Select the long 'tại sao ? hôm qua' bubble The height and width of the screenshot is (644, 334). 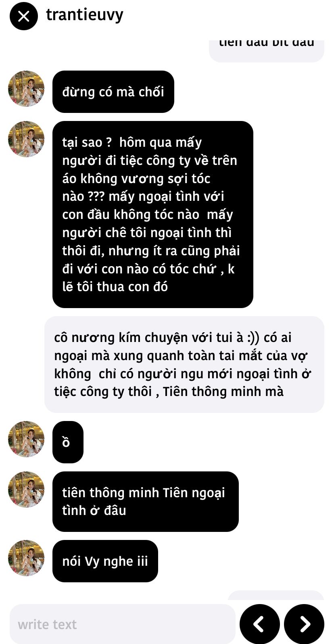click(x=153, y=215)
